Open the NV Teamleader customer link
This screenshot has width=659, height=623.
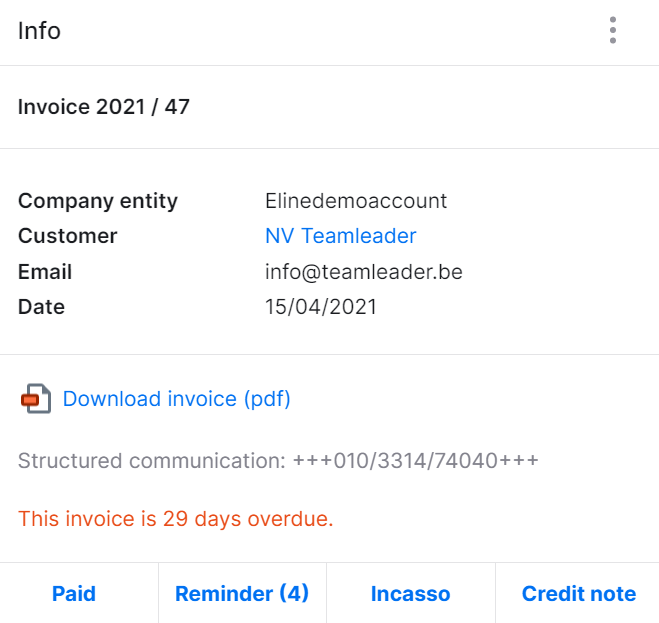[x=340, y=235]
